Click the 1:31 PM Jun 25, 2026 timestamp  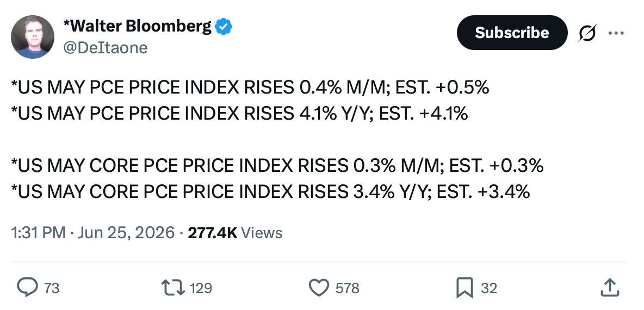point(93,233)
